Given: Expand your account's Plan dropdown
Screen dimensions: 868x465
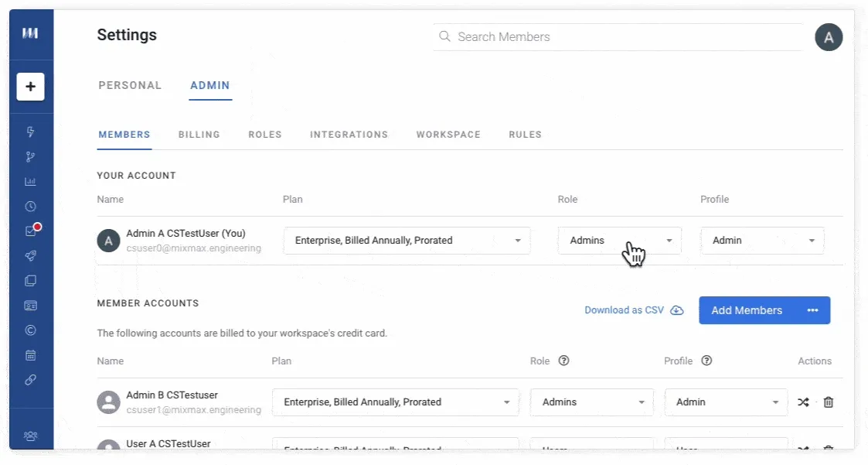Looking at the screenshot, I should [407, 241].
